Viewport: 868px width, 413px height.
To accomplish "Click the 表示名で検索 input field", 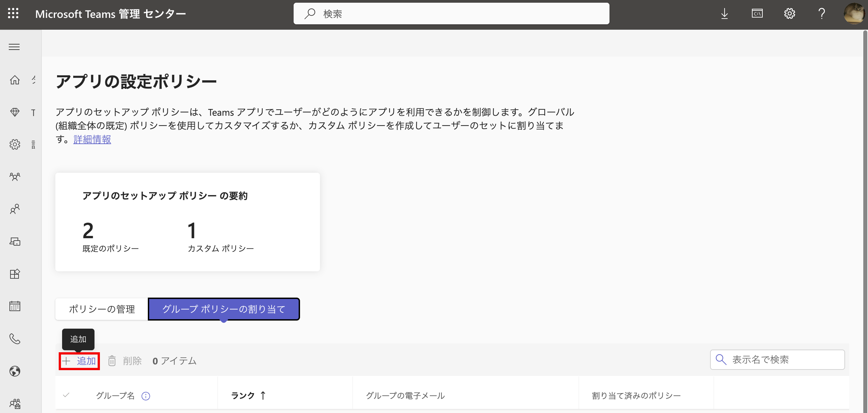I will tap(777, 360).
